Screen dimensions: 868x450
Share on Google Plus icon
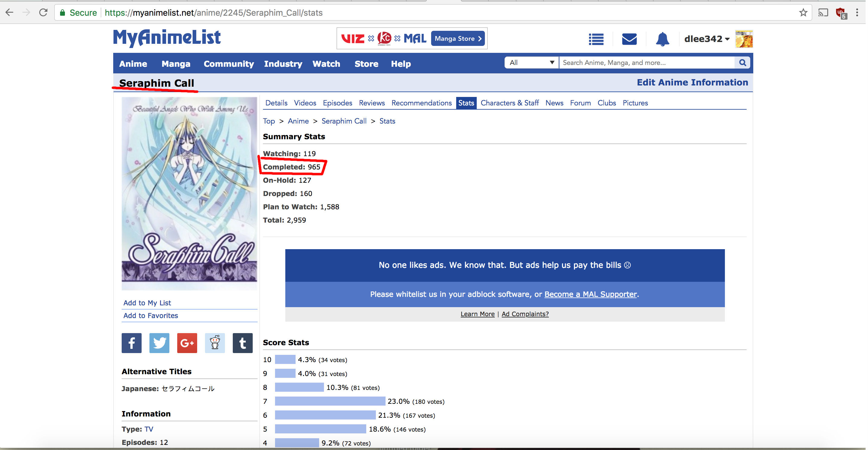[x=187, y=343]
